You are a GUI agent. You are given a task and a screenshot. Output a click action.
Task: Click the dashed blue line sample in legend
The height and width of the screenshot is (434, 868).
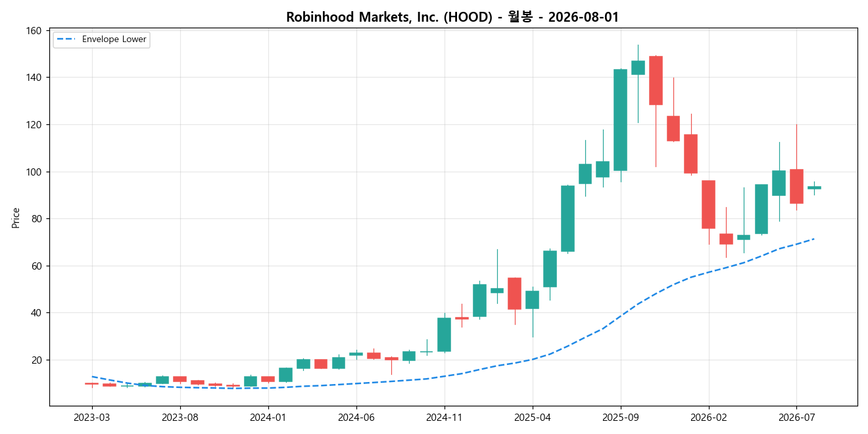tap(66, 39)
